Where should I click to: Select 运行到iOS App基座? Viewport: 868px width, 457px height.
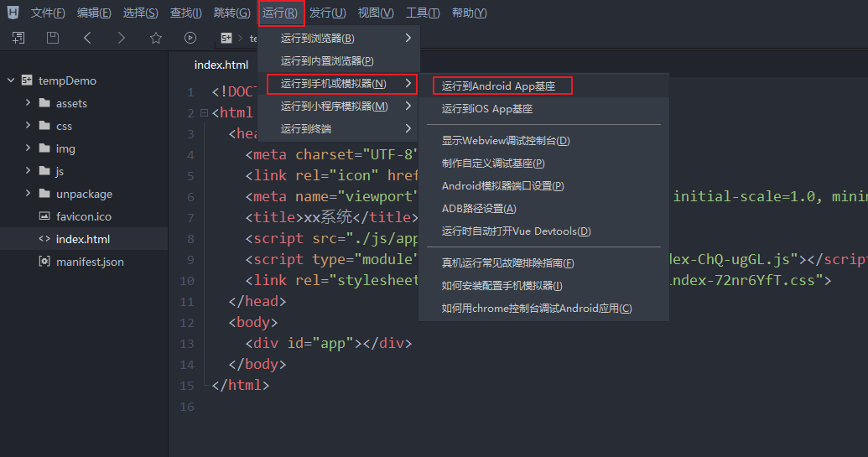click(543, 109)
